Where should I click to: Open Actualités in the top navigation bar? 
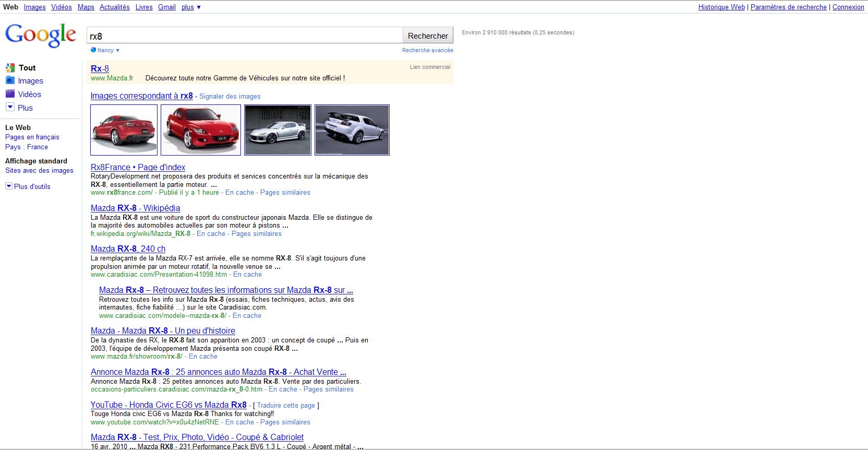pyautogui.click(x=114, y=7)
